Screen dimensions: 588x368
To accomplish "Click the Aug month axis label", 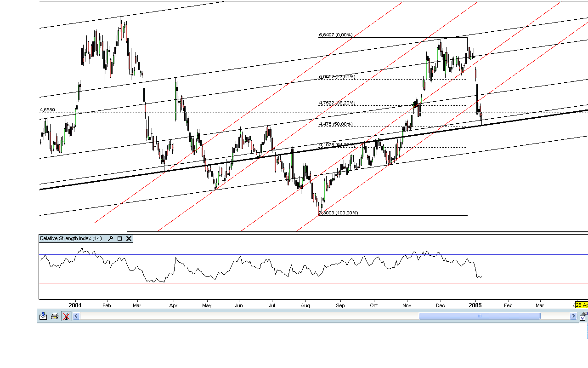I will pyautogui.click(x=305, y=305).
